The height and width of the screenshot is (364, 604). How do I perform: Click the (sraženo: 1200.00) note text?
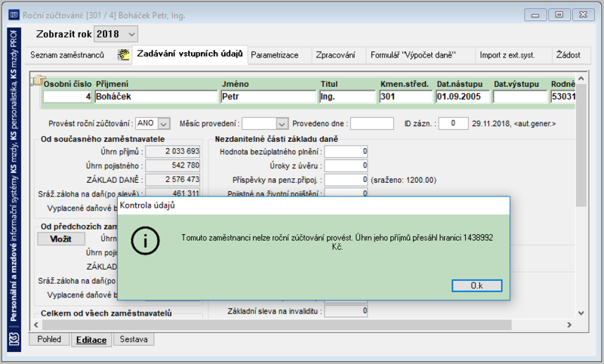403,180
